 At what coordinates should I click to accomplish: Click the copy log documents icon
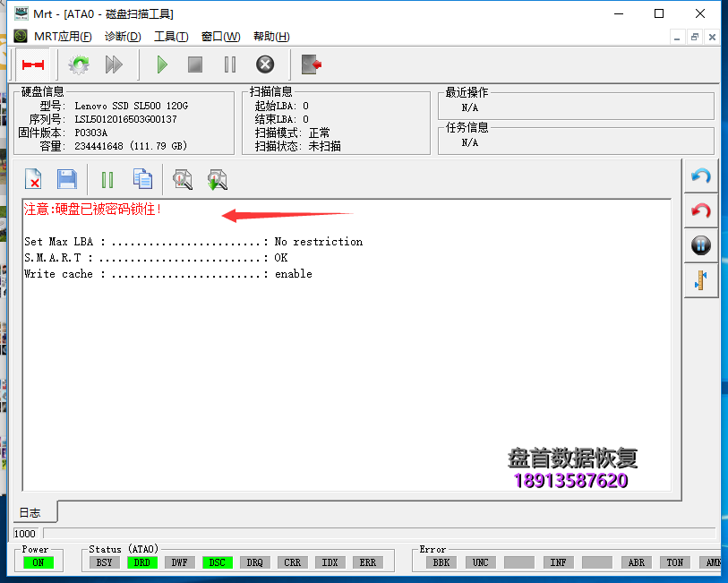coord(142,179)
